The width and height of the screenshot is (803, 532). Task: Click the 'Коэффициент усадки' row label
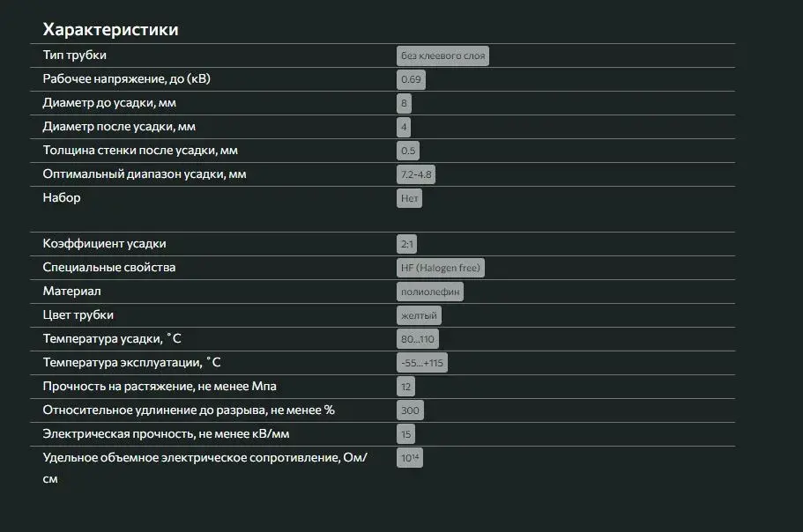click(104, 243)
